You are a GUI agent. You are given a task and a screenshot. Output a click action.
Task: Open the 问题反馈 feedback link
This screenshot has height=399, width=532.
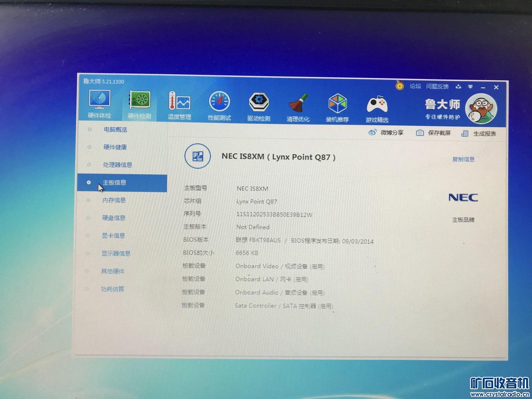tap(437, 86)
